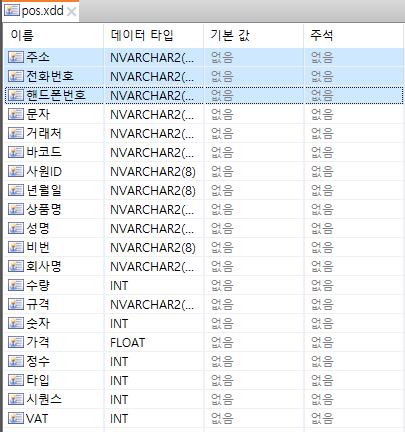The height and width of the screenshot is (432, 405).
Task: Click the 주석 cell of 회사명
Action: point(353,266)
